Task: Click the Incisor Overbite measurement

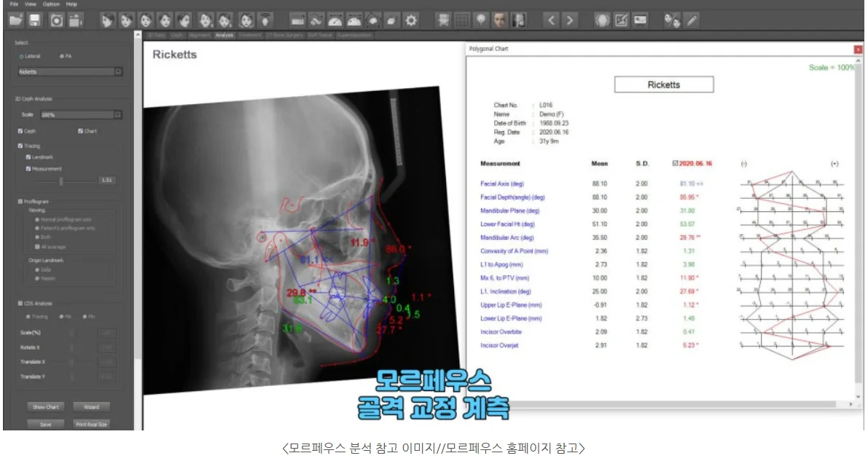Action: pyautogui.click(x=501, y=332)
